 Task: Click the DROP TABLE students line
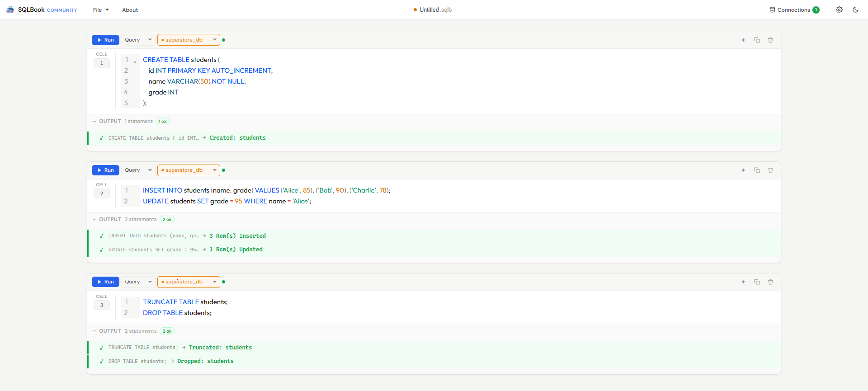(x=177, y=313)
